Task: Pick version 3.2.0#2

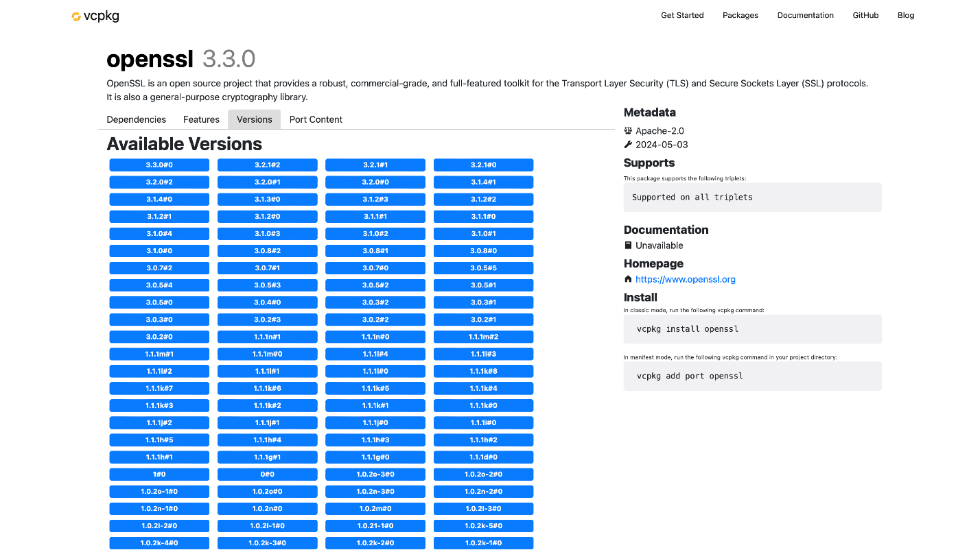Action: pos(159,182)
